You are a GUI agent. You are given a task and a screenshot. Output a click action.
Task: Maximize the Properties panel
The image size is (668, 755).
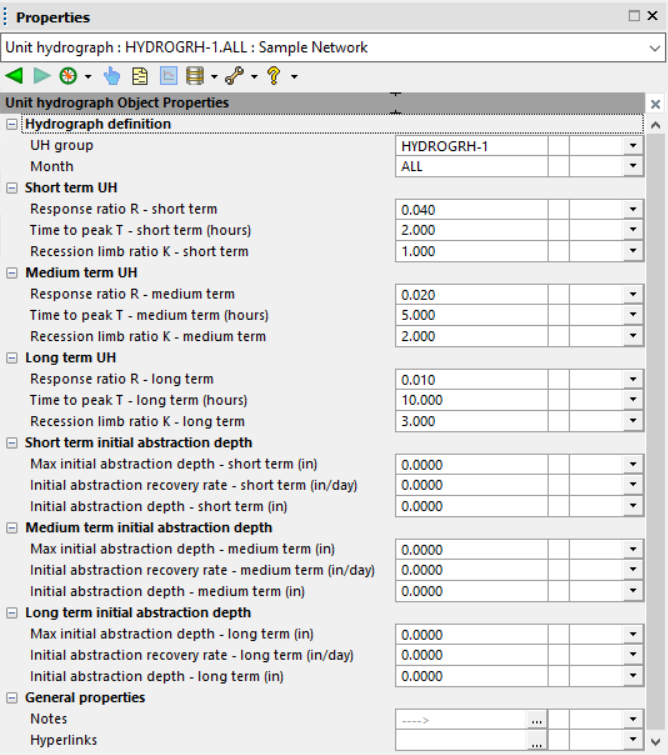point(634,16)
